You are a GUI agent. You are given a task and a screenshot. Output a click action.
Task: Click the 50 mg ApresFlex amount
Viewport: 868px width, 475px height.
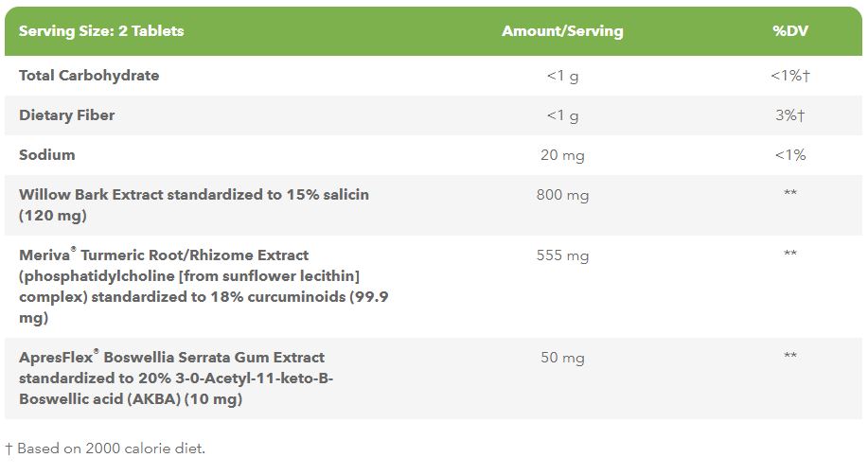pyautogui.click(x=562, y=358)
